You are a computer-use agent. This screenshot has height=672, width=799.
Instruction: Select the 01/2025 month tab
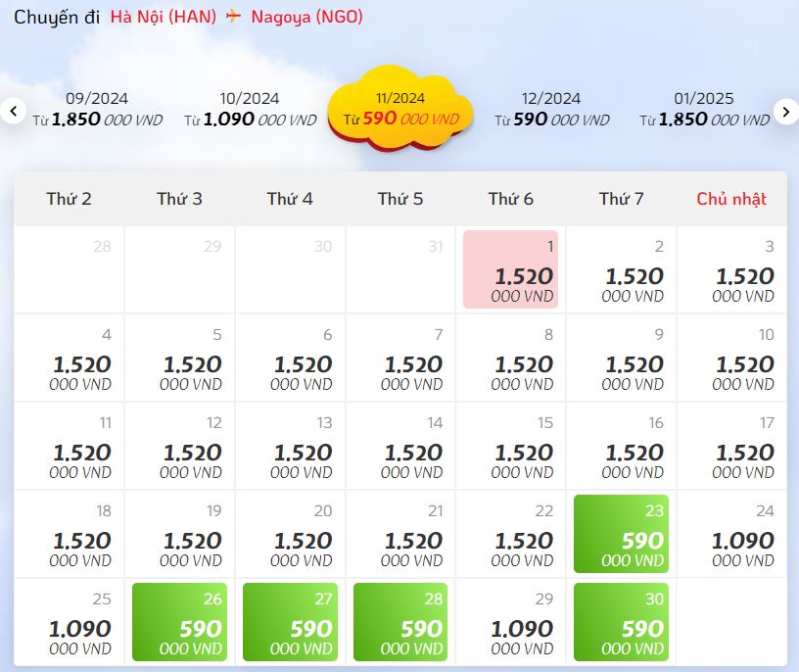pos(704,110)
